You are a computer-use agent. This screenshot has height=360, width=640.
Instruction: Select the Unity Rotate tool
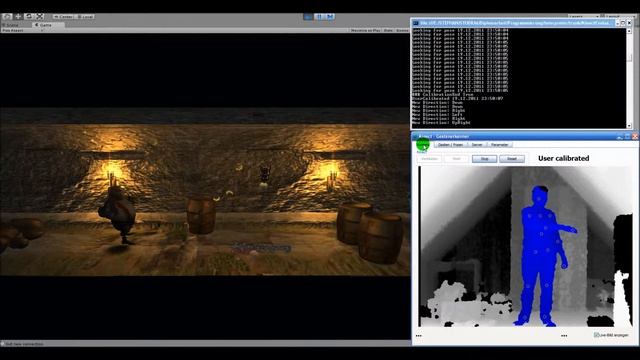coord(29,16)
